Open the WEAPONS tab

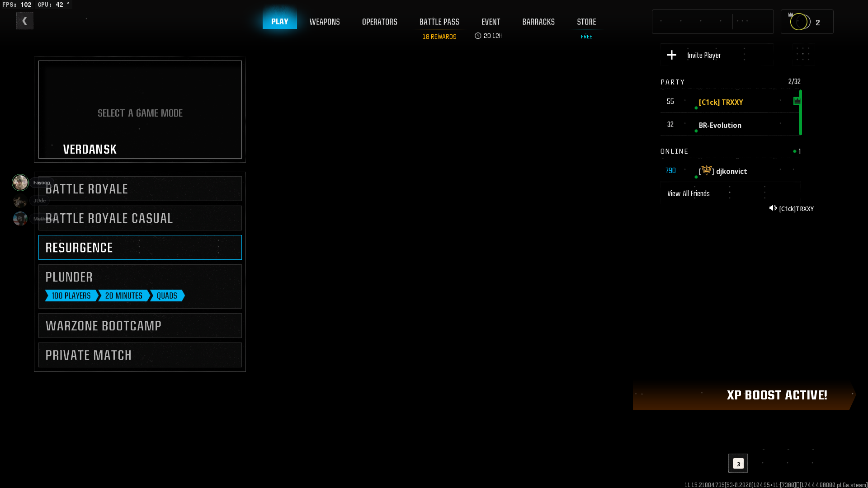[x=325, y=22]
